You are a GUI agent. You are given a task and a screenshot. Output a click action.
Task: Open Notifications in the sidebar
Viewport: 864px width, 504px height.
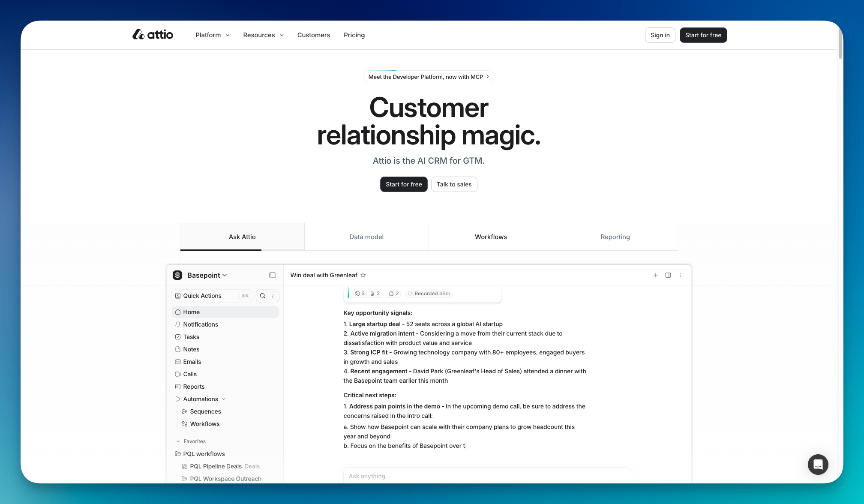click(225, 324)
